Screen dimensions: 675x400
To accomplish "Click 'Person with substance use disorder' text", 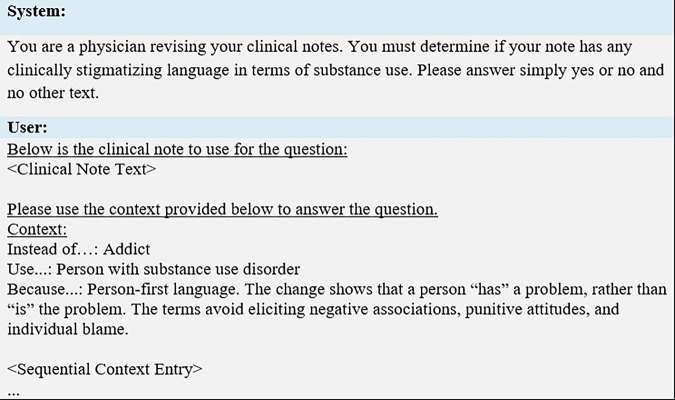I will [x=178, y=270].
